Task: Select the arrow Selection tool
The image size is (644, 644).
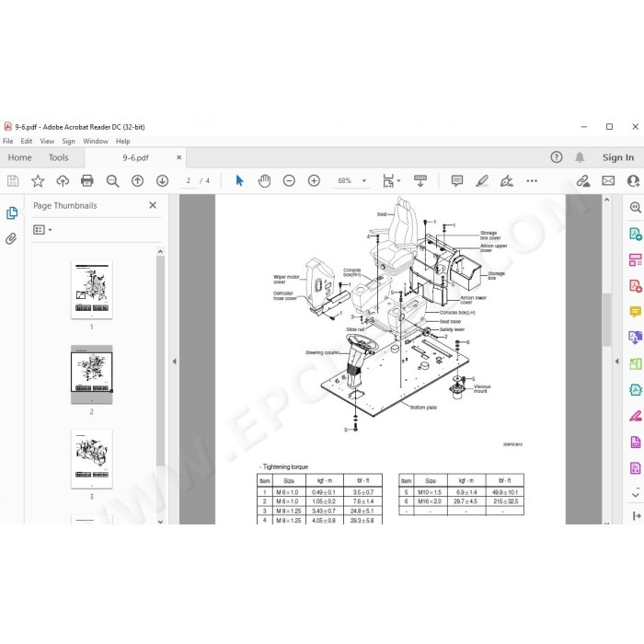Action: 239,180
